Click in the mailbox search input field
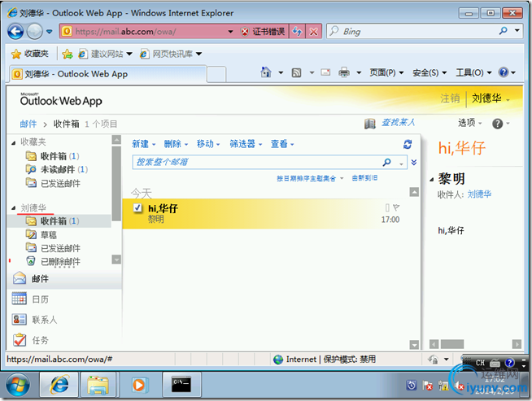Screen dimensions: 532x401 (257, 162)
